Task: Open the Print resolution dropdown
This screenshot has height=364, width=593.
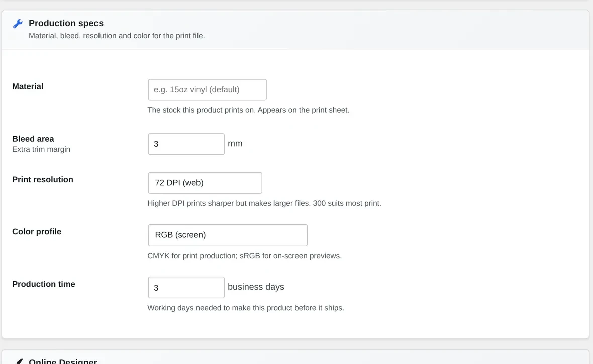Action: [x=205, y=183]
